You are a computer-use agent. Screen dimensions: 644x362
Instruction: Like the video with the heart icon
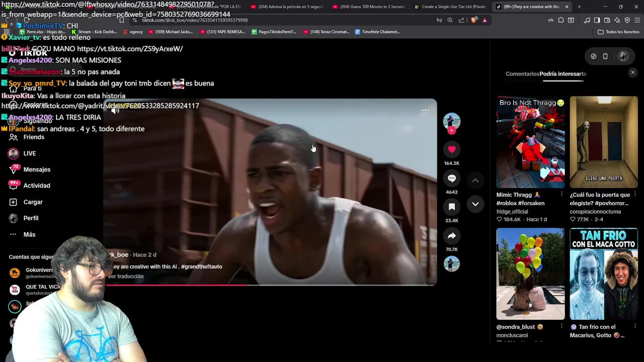(452, 149)
